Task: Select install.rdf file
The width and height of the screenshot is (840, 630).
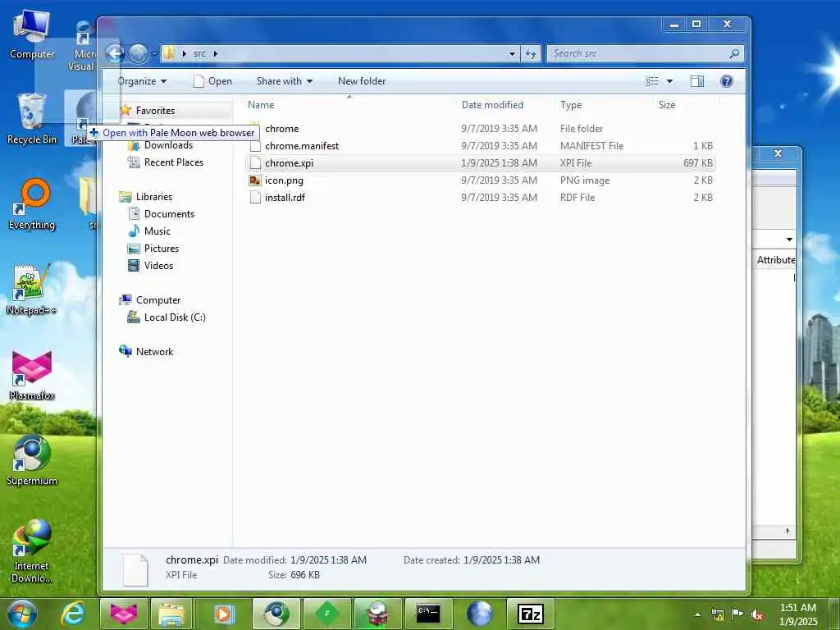Action: click(x=481, y=197)
